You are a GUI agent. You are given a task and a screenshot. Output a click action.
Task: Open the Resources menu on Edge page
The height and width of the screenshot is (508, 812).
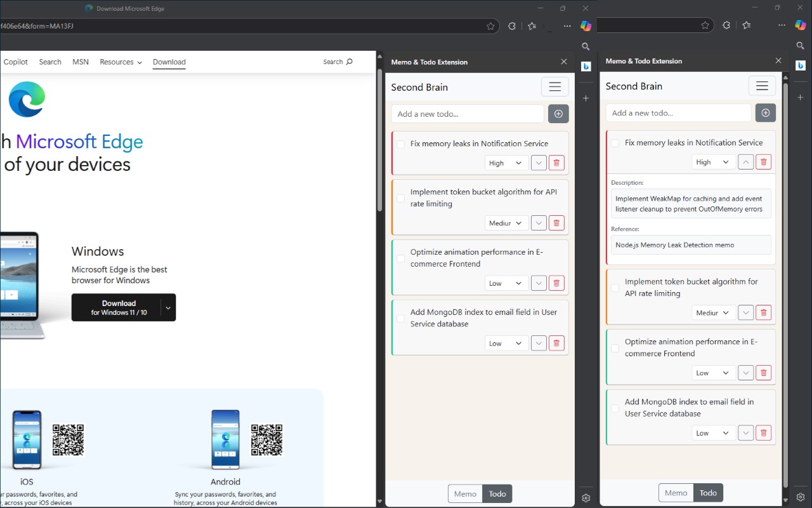click(121, 62)
